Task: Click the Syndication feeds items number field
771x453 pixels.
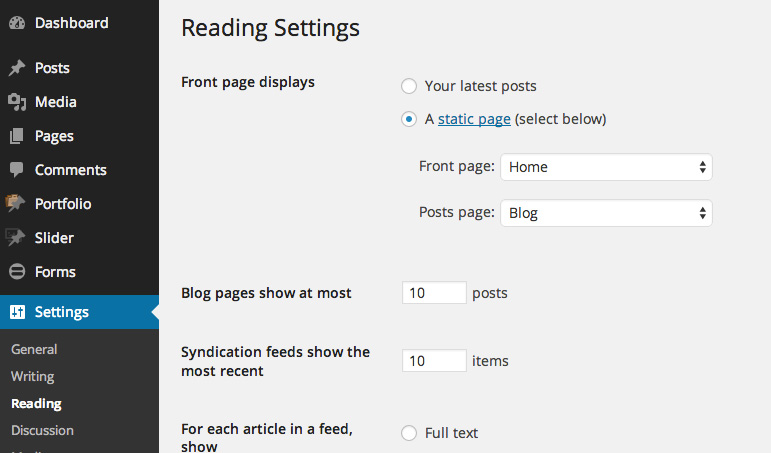Action: [434, 361]
